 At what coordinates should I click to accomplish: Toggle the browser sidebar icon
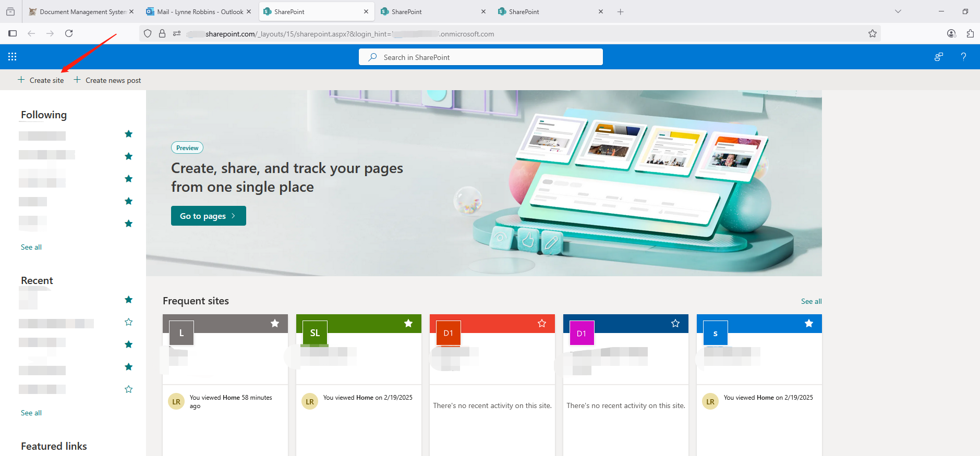tap(13, 33)
